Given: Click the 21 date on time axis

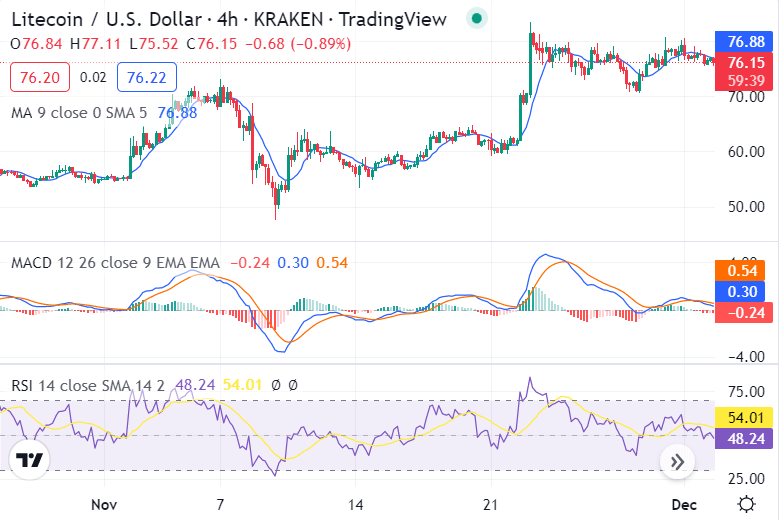Looking at the screenshot, I should (x=490, y=503).
